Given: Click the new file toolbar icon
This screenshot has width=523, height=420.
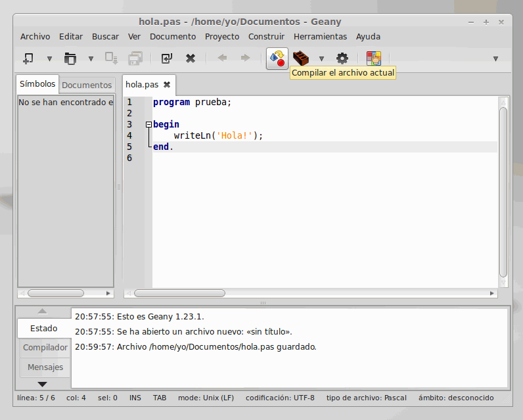Looking at the screenshot, I should point(28,58).
